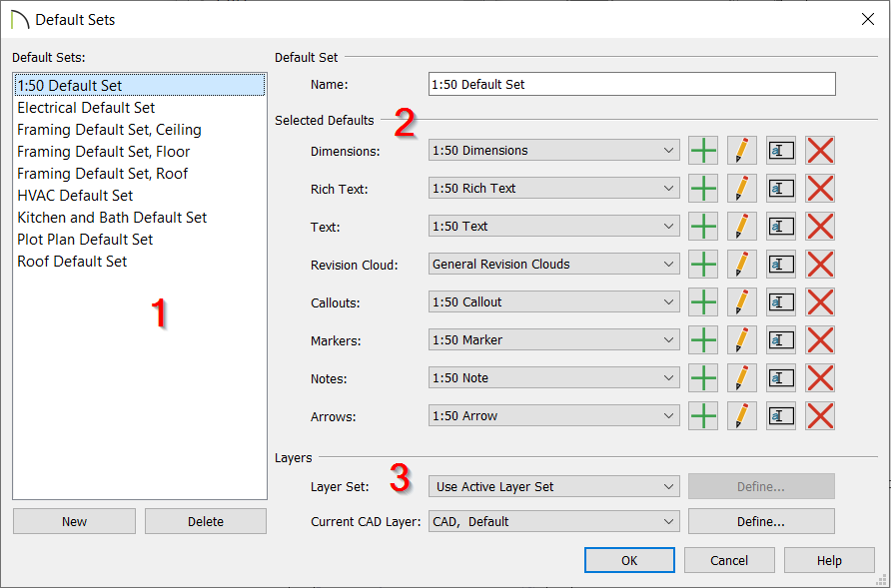This screenshot has width=891, height=588.
Task: Delete the Callouts default
Action: pyautogui.click(x=820, y=302)
